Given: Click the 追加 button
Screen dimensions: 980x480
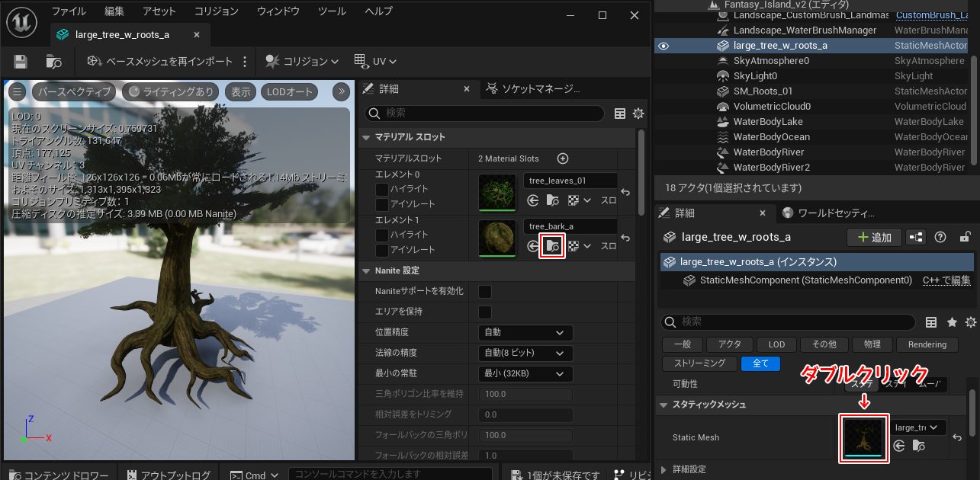Looking at the screenshot, I should 874,237.
